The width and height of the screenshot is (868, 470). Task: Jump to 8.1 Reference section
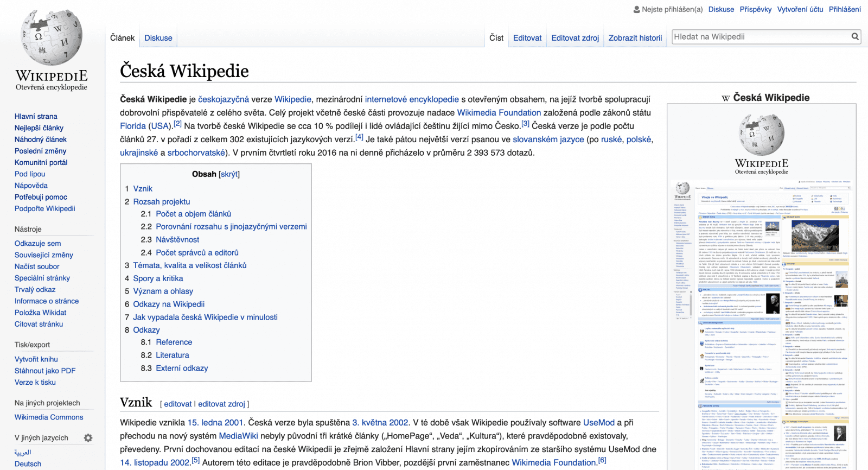tap(174, 342)
